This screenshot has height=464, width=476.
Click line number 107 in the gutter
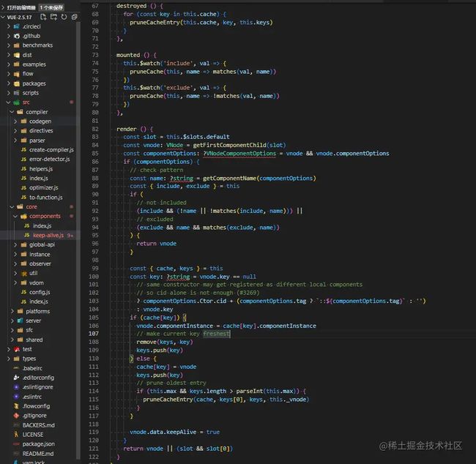coord(94,334)
